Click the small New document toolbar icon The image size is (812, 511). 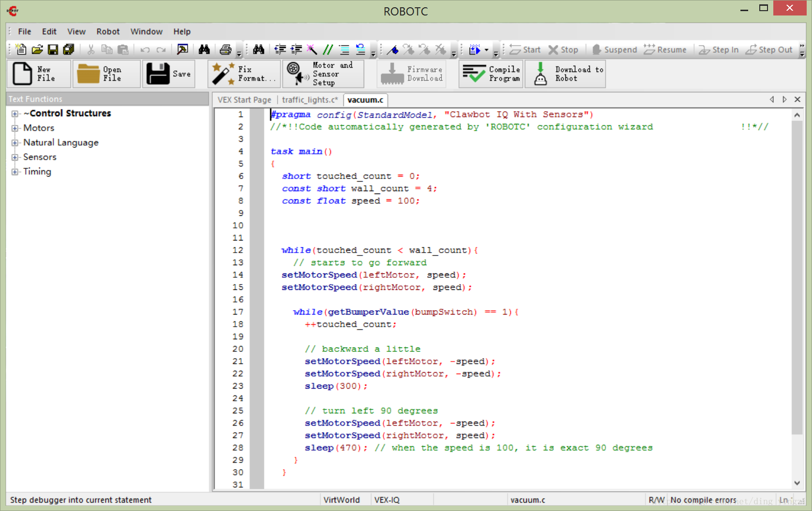point(21,49)
